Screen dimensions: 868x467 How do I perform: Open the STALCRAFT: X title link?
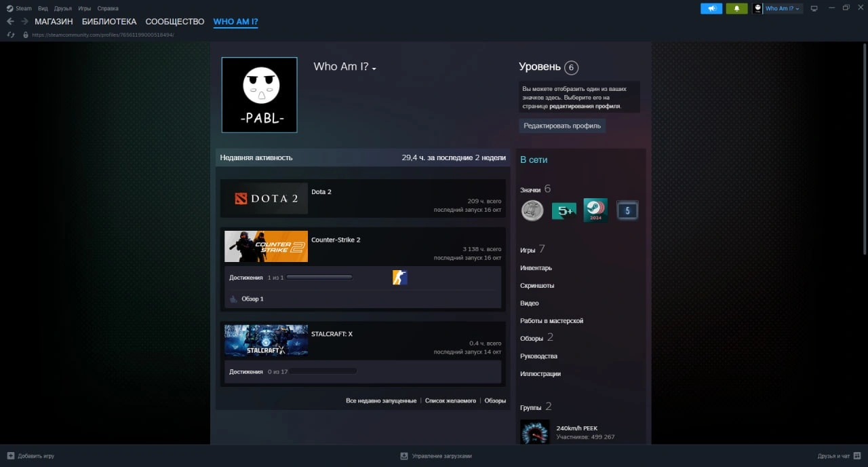click(x=332, y=334)
